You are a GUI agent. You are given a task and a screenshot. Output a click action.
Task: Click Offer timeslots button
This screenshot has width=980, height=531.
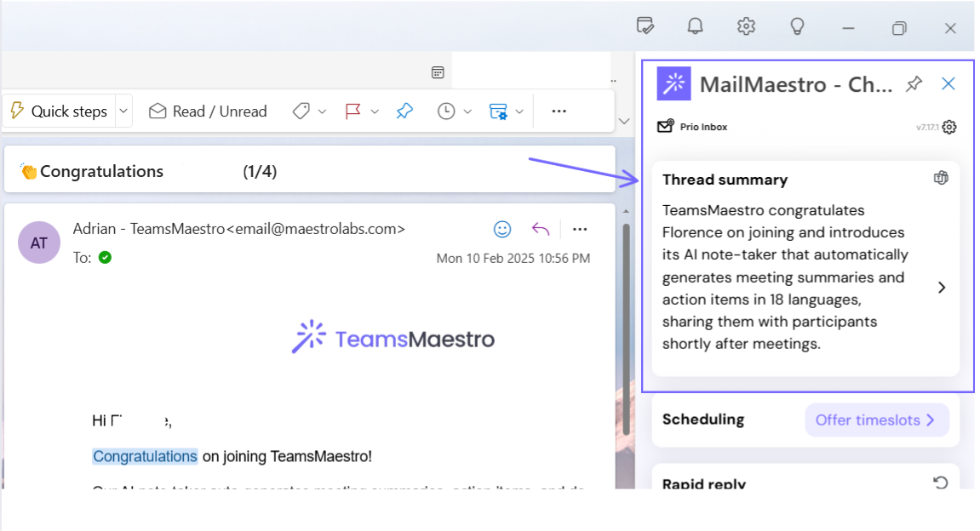pyautogui.click(x=877, y=420)
